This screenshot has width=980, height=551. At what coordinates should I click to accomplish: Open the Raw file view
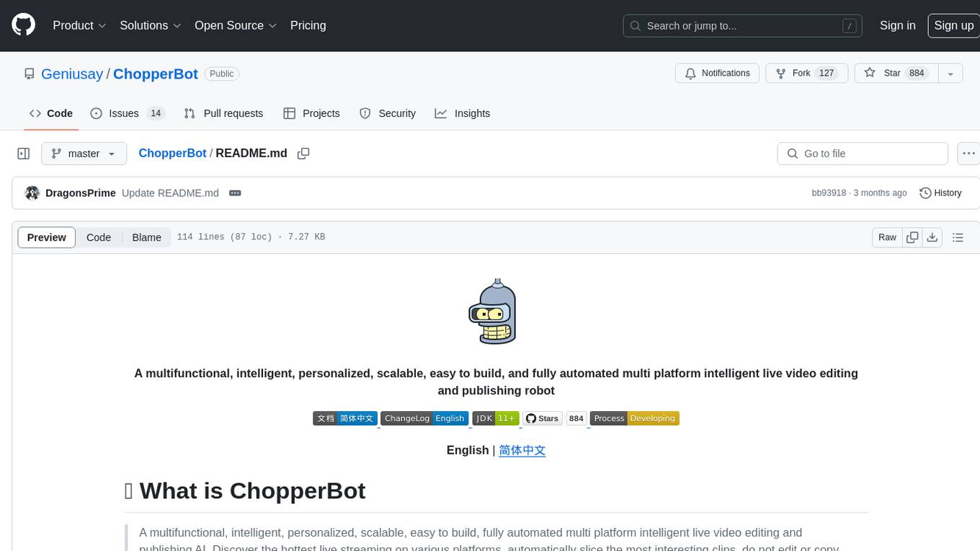click(887, 237)
